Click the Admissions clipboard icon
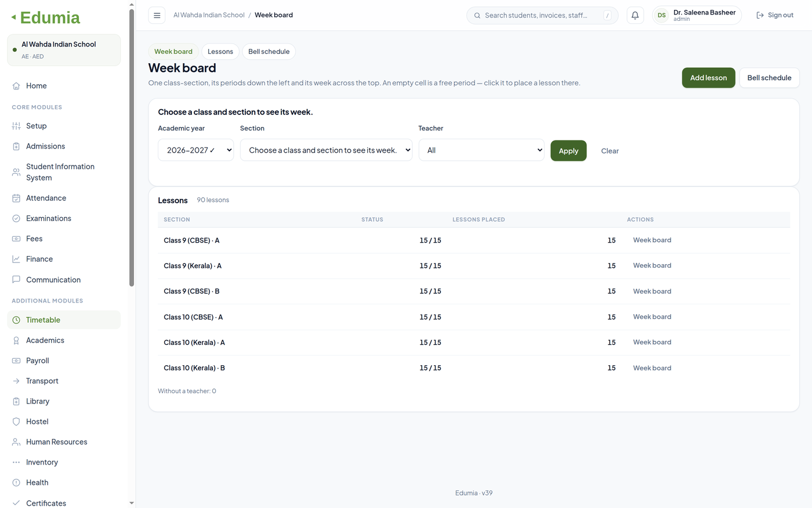This screenshot has width=812, height=508. click(x=16, y=146)
